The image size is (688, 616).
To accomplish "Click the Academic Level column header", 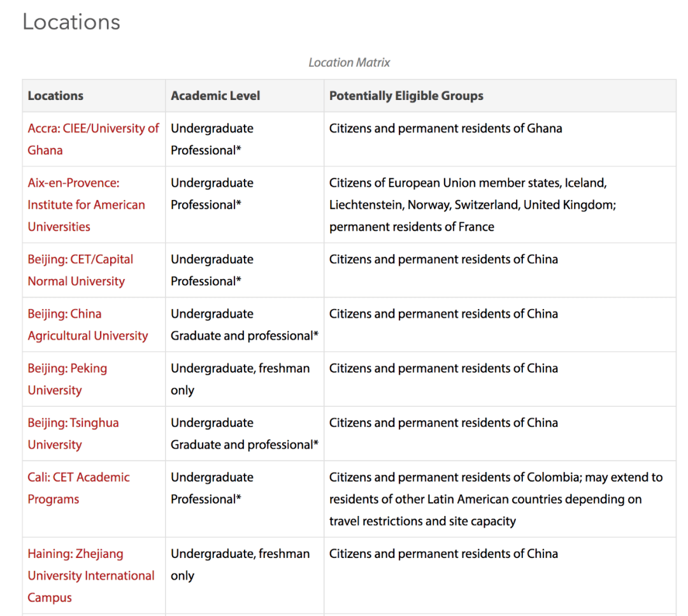I will [215, 96].
